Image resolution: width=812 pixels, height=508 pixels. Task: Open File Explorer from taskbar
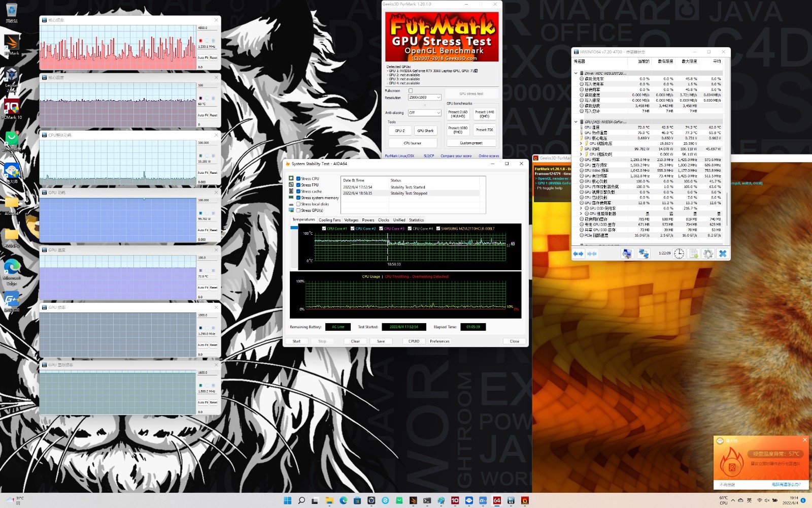coord(329,500)
